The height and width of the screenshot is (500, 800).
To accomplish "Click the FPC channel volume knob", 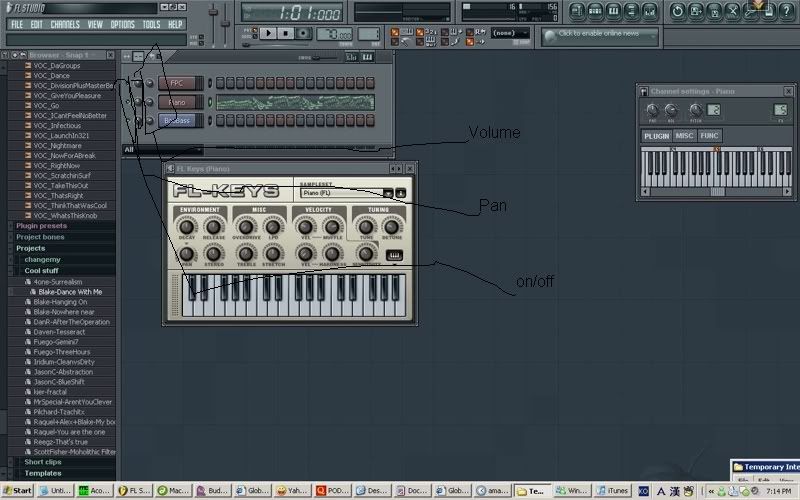I will point(149,83).
